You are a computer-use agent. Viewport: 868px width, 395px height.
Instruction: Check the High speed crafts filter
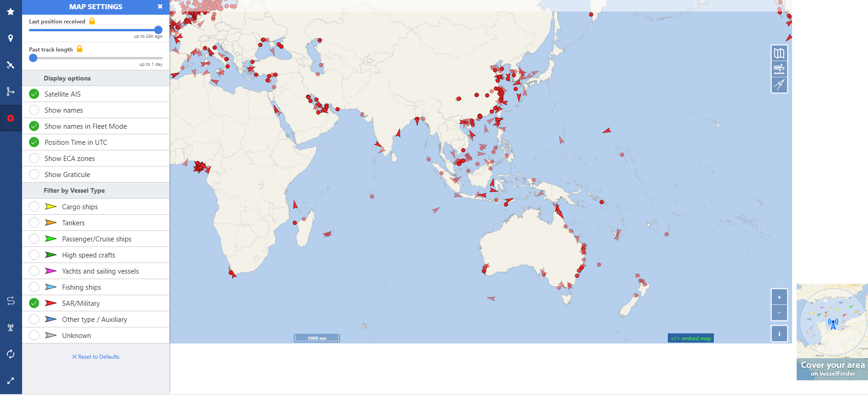point(34,255)
